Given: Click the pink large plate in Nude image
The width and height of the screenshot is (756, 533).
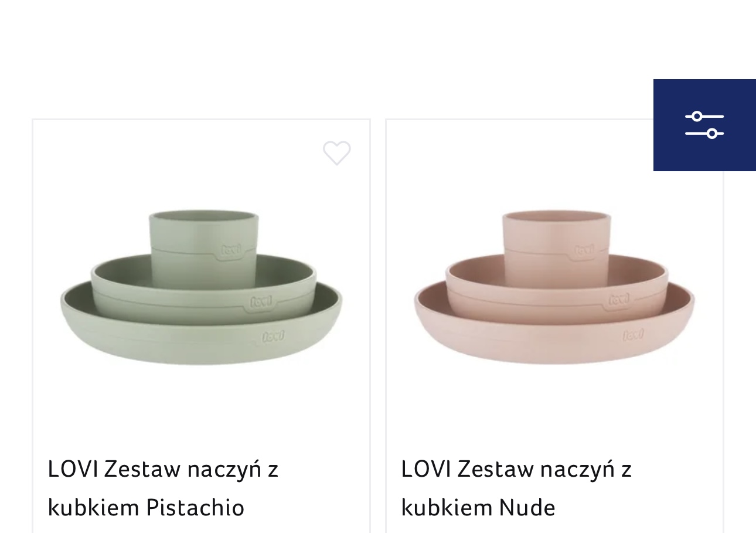Looking at the screenshot, I should tap(554, 343).
